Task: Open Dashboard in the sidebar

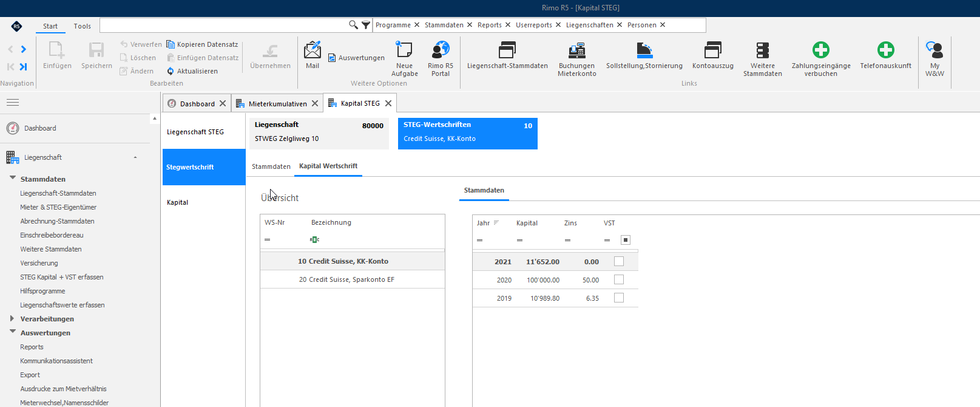Action: click(40, 128)
